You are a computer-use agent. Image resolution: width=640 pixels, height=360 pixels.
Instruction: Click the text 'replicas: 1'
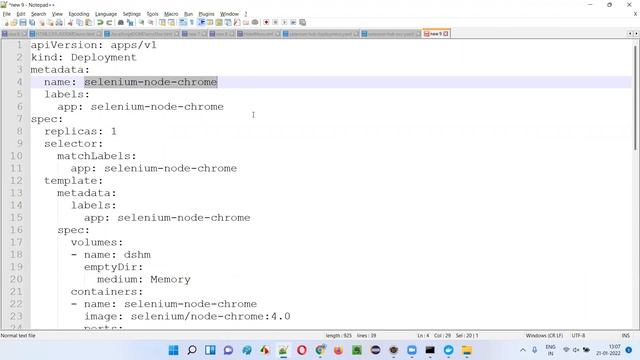click(x=80, y=131)
